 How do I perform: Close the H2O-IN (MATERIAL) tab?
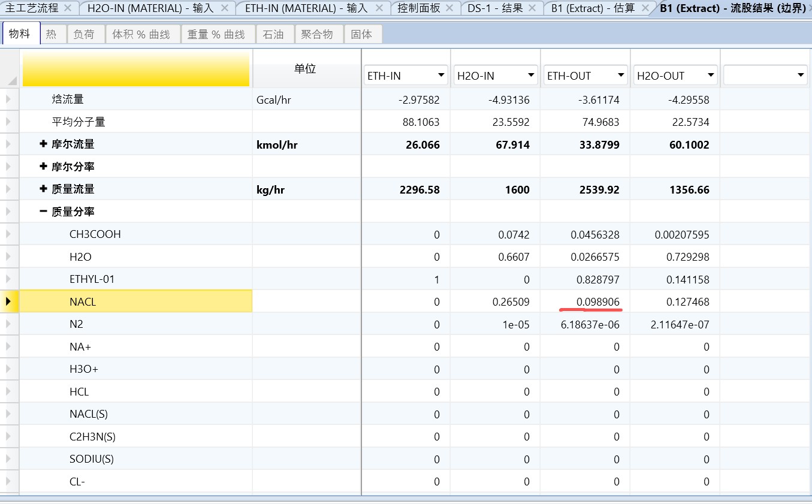tap(224, 8)
